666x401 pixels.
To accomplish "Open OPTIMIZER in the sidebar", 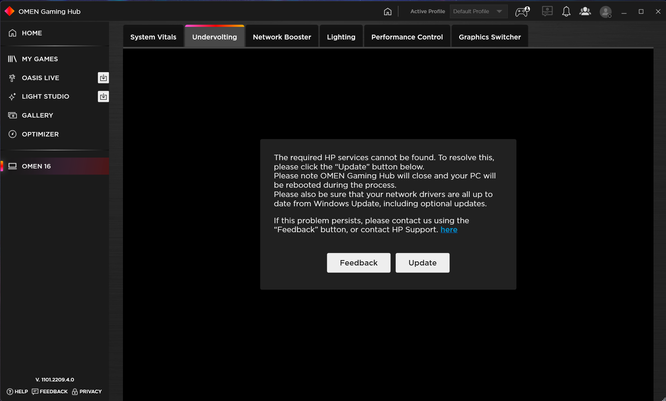I will click(x=54, y=134).
